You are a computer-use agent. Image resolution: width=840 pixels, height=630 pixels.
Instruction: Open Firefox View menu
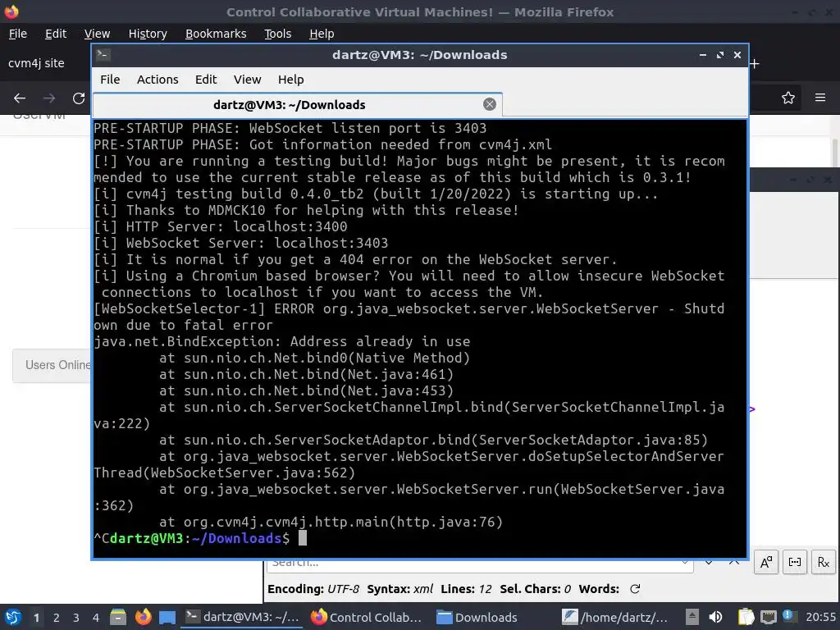(x=97, y=34)
